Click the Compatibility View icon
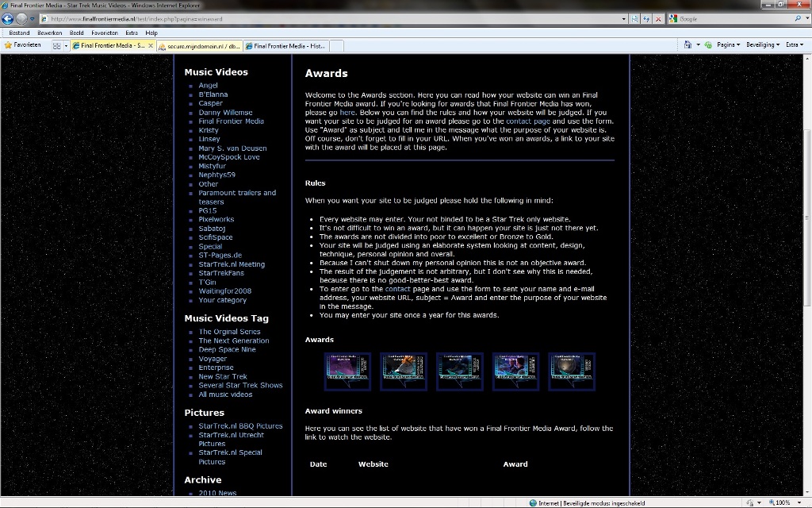The image size is (812, 508). pyautogui.click(x=635, y=19)
